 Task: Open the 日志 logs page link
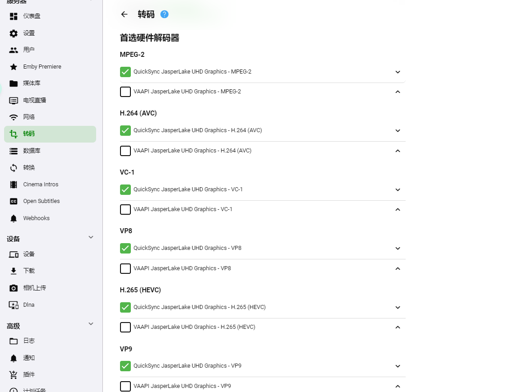[29, 341]
